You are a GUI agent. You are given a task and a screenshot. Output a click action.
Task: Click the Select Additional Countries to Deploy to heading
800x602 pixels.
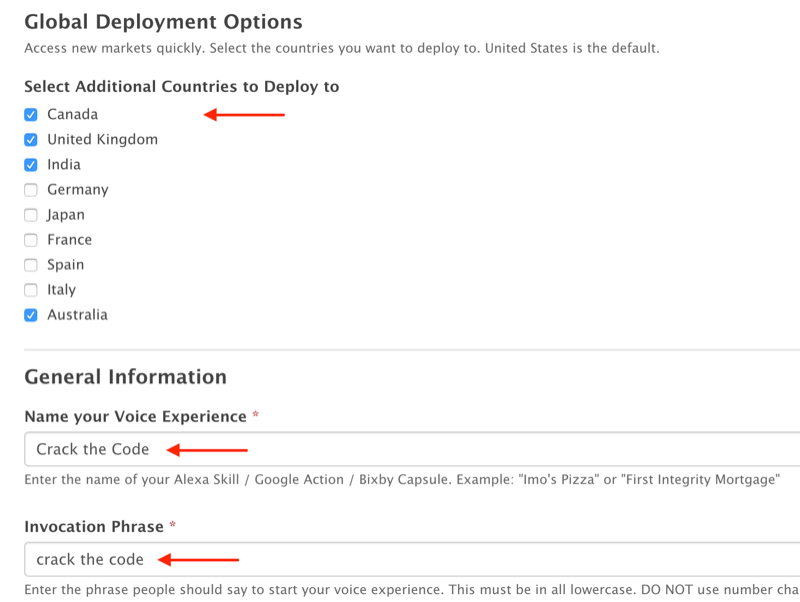pyautogui.click(x=182, y=87)
